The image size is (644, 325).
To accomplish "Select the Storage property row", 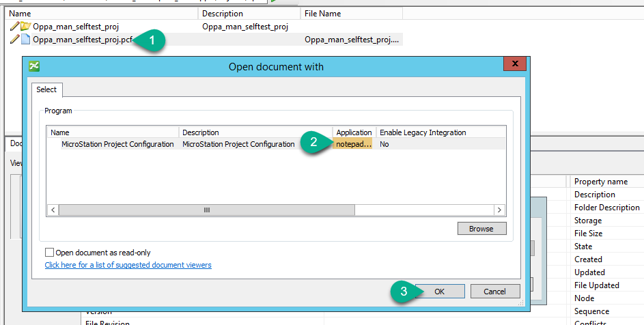I will pos(607,221).
